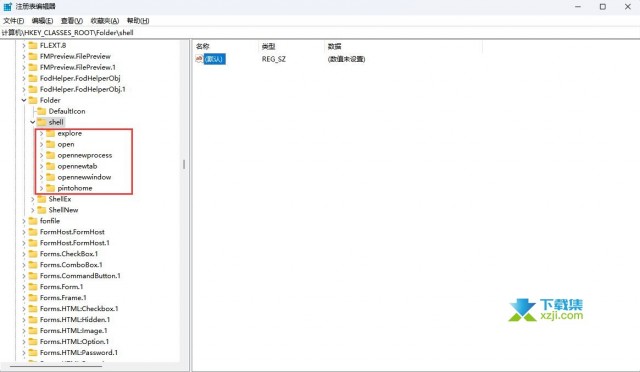Select the Forms.HTML:Image.1 key
The image size is (640, 372).
(x=74, y=331)
